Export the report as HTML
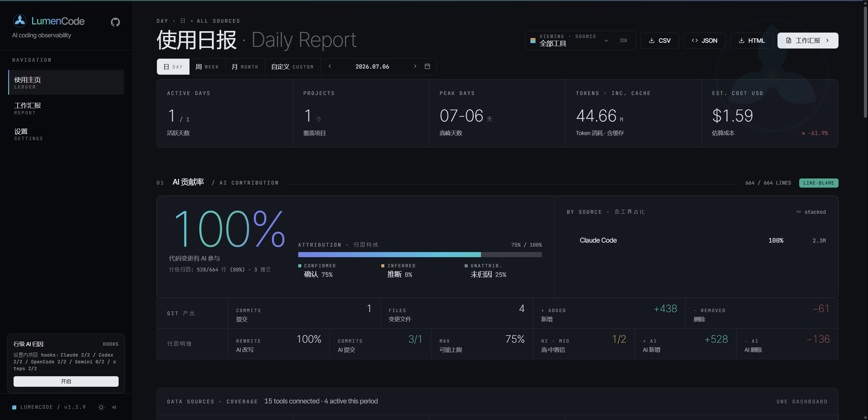Viewport: 868px width, 420px height. [751, 41]
